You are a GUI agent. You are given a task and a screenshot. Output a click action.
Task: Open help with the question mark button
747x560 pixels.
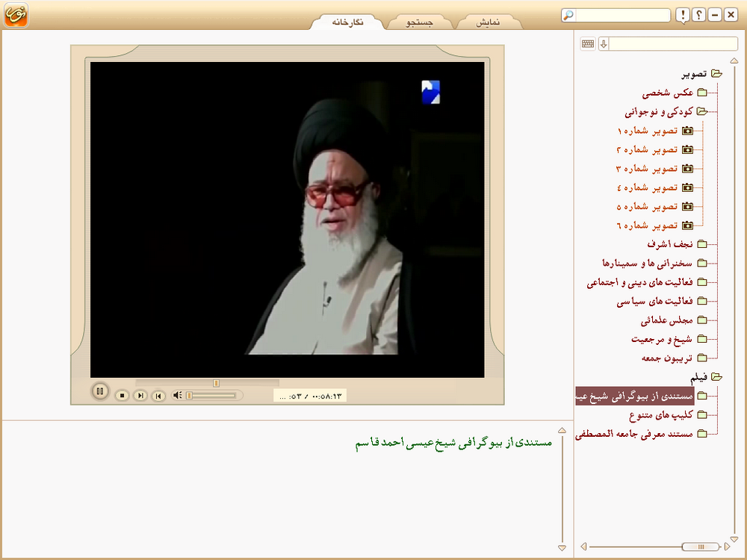[x=698, y=15]
